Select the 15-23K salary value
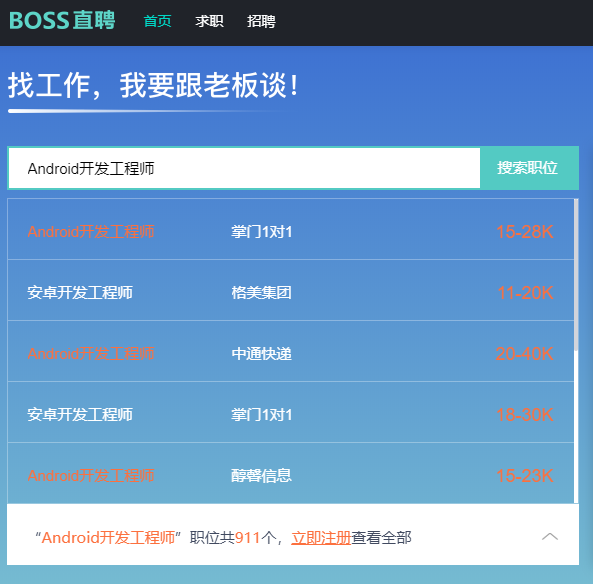This screenshot has width=593, height=584. 525,476
